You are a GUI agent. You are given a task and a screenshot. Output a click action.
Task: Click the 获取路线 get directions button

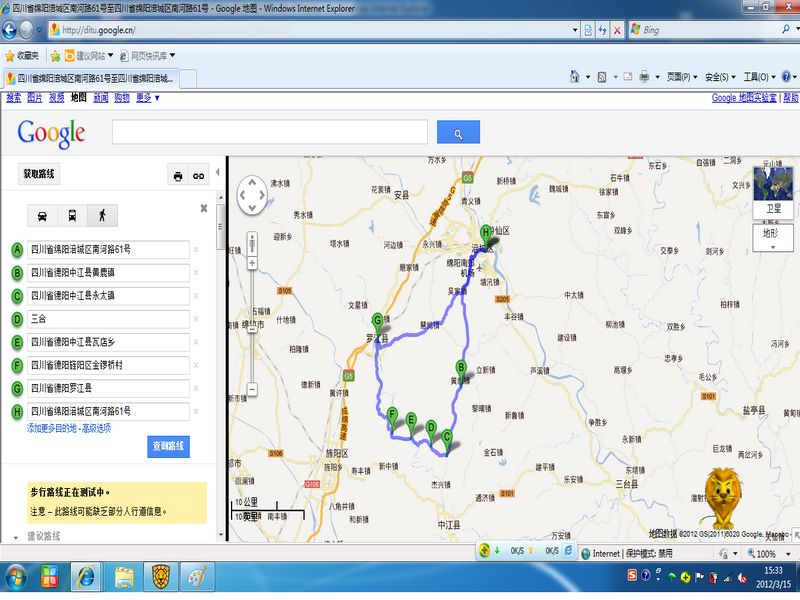39,174
